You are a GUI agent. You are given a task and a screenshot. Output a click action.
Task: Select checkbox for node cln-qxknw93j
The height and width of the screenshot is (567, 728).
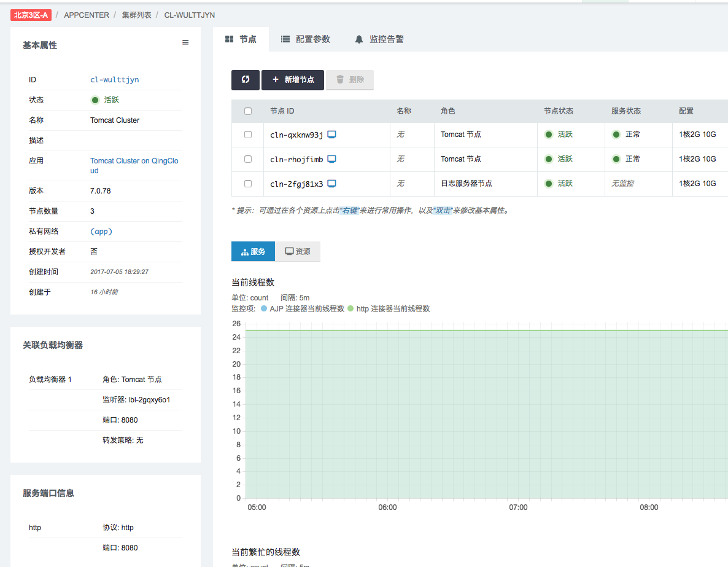click(248, 135)
